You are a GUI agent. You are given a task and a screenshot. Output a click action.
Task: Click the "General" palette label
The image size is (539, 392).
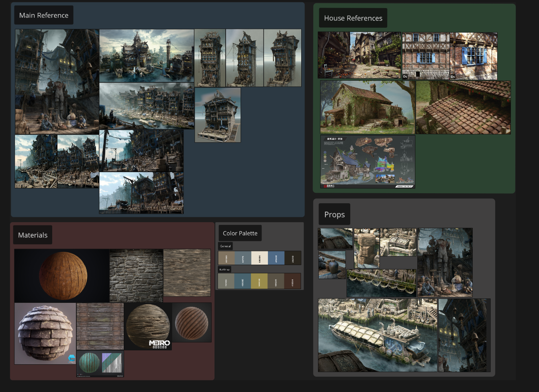[x=225, y=246]
